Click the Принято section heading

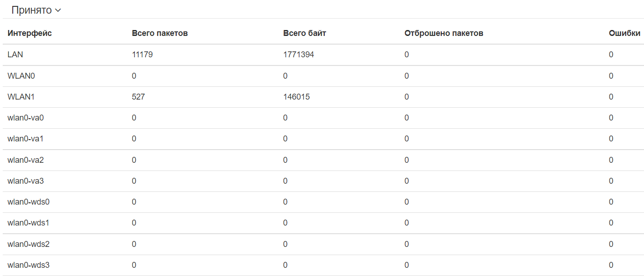[31, 10]
